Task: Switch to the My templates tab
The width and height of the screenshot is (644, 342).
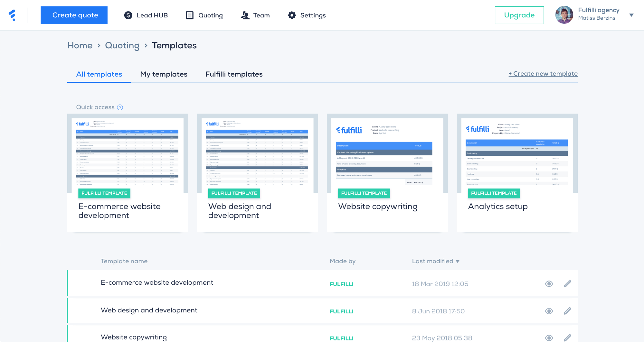Action: point(164,74)
